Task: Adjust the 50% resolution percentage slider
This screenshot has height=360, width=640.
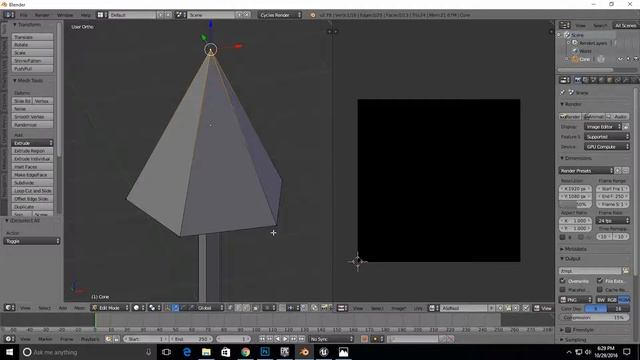Action: 575,204
